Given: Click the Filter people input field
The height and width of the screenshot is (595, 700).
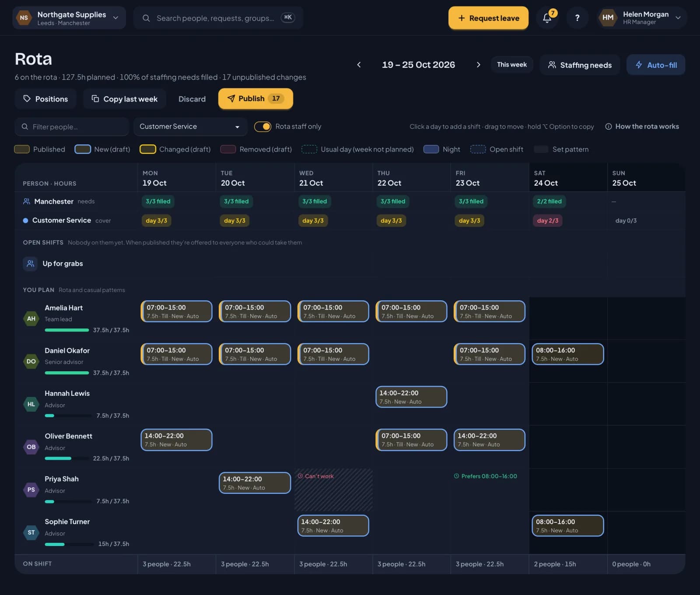Looking at the screenshot, I should 72,127.
